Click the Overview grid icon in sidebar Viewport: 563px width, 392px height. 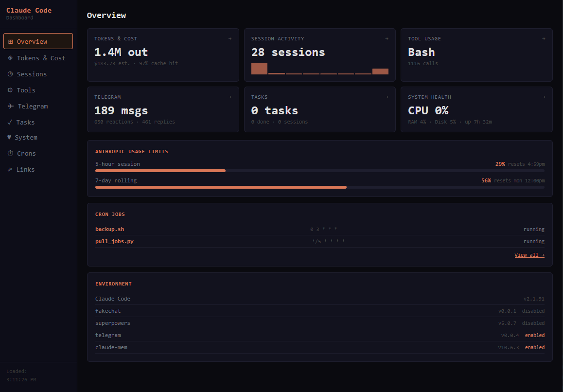coord(10,42)
